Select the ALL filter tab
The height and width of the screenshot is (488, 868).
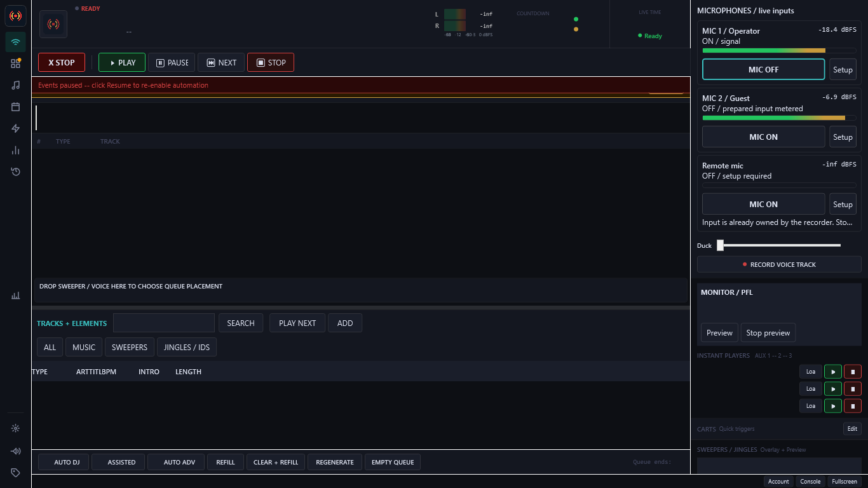tap(50, 347)
